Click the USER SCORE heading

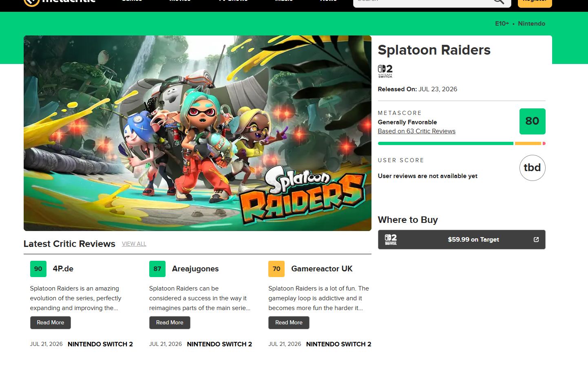tap(401, 160)
